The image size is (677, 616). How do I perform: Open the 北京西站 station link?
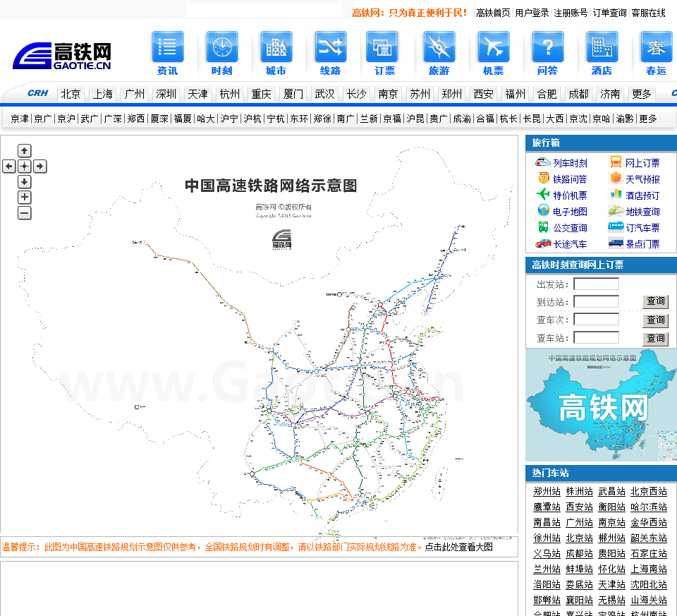coord(649,491)
